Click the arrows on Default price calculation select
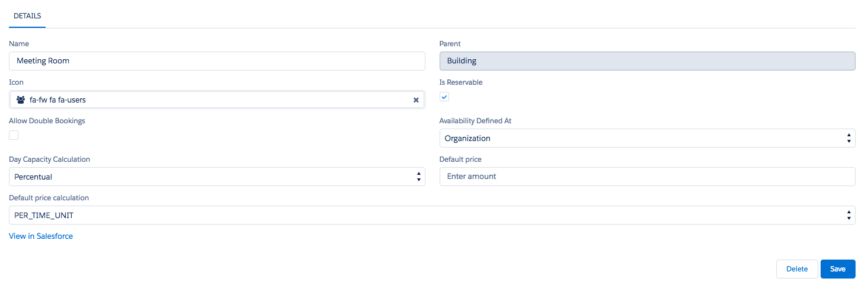868x288 pixels. click(x=848, y=215)
